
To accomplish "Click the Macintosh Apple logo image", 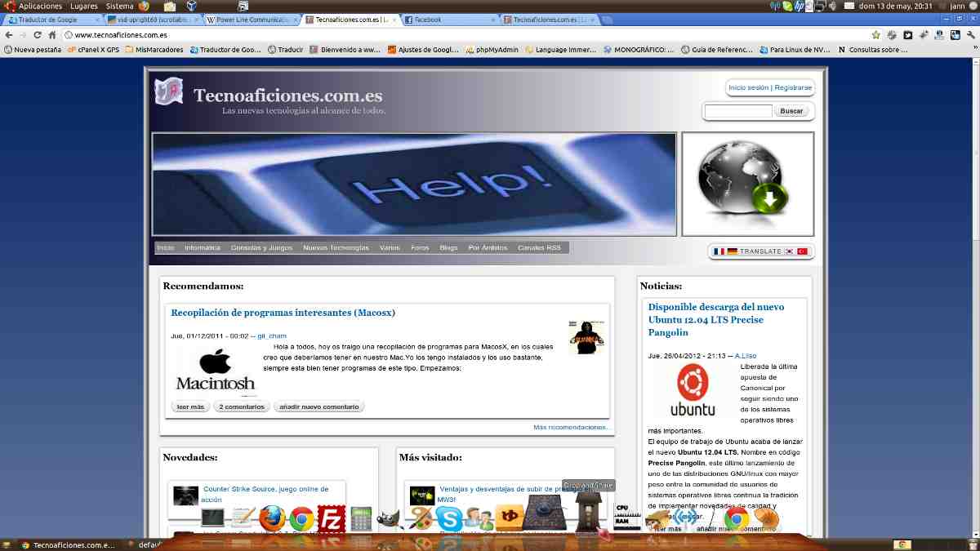I will tap(216, 371).
